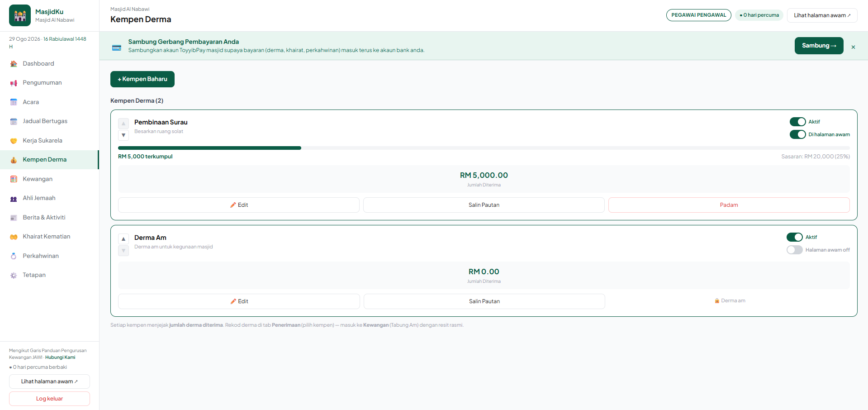Copy link for Pembinaan Surau campaign
The height and width of the screenshot is (410, 868).
coord(484,205)
